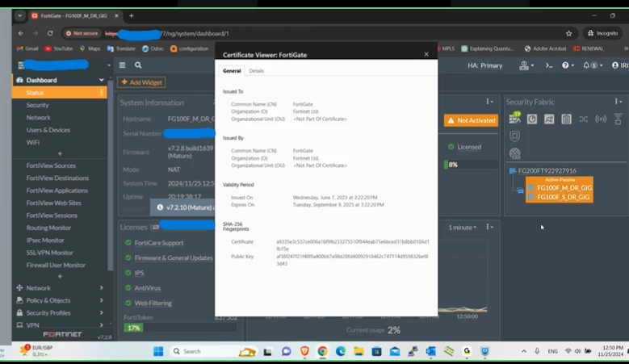
Task: Click the FortiGate search magnifier icon
Action: click(138, 65)
